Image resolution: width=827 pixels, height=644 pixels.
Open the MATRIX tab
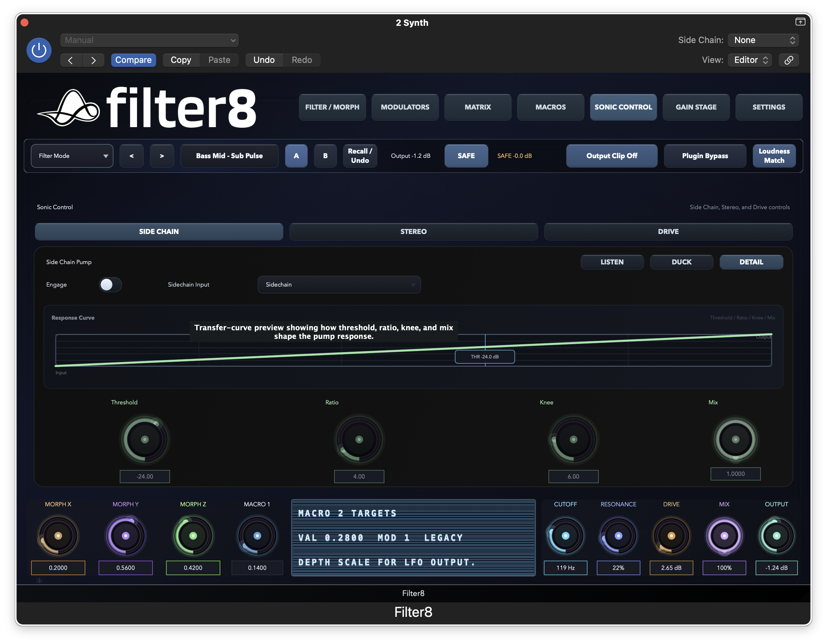click(x=477, y=107)
